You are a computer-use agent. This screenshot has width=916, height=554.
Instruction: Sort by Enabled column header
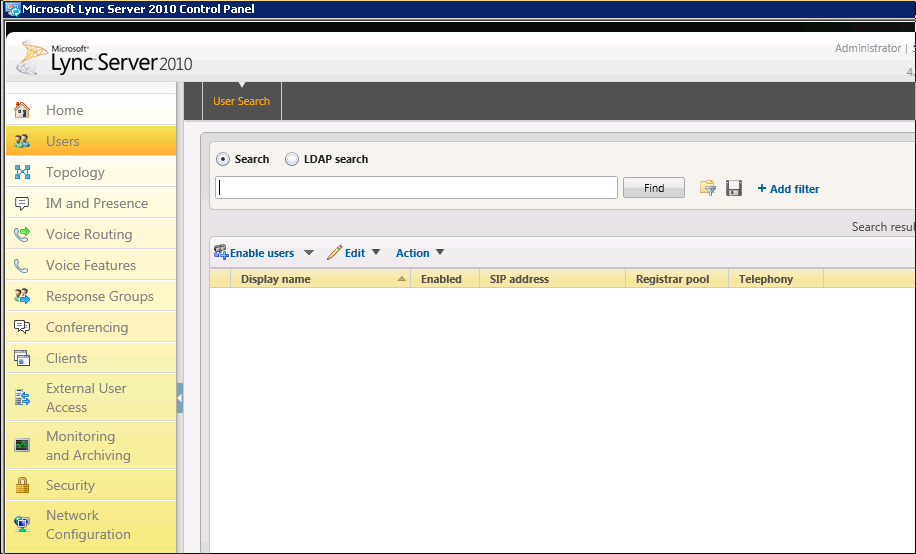(x=445, y=279)
